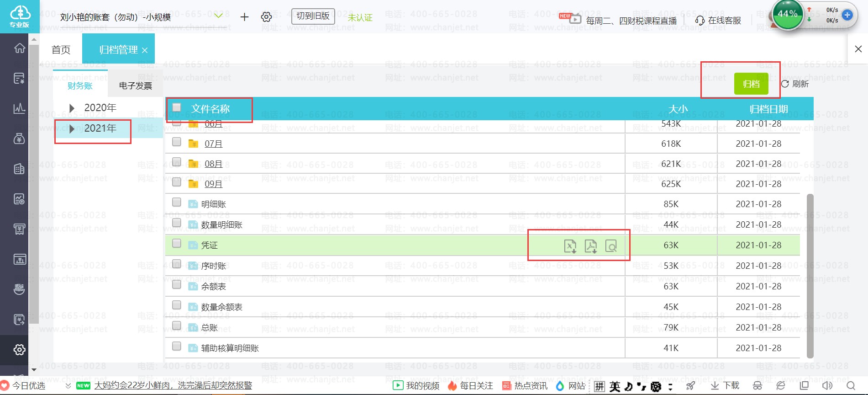
Task: Click the browser incognito glasses icon
Action: coord(758,386)
